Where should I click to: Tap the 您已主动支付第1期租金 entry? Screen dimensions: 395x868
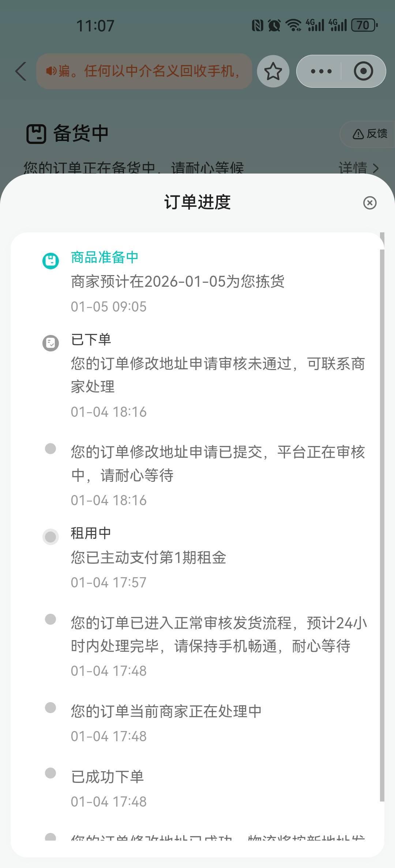(x=148, y=557)
